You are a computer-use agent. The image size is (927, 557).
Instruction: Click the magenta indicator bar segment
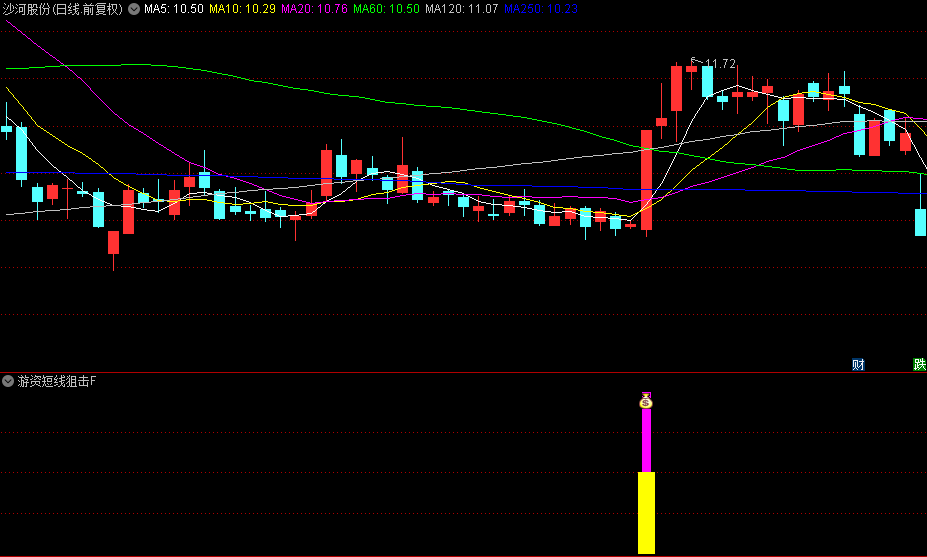(x=646, y=440)
